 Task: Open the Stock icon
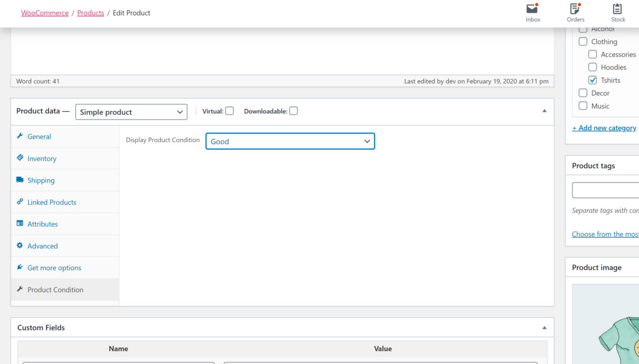(x=618, y=9)
